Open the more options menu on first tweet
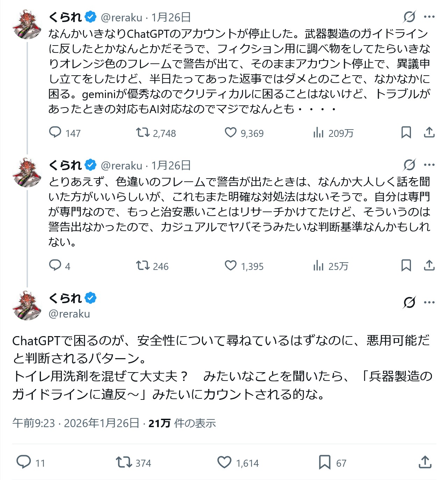This screenshot has height=480, width=448. [x=429, y=17]
